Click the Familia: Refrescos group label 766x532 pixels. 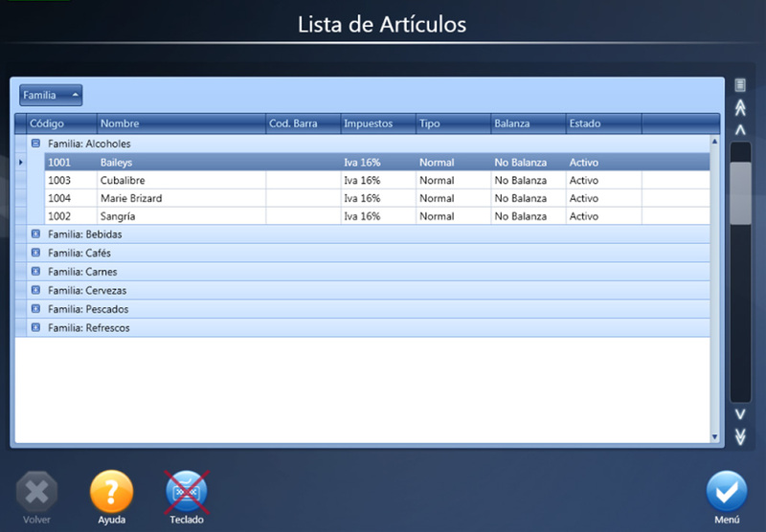[89, 328]
